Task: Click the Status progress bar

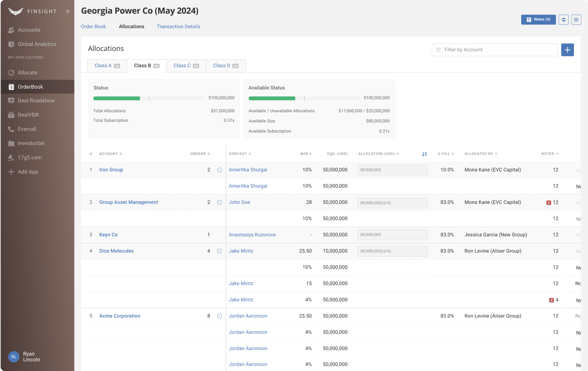Action: (149, 99)
